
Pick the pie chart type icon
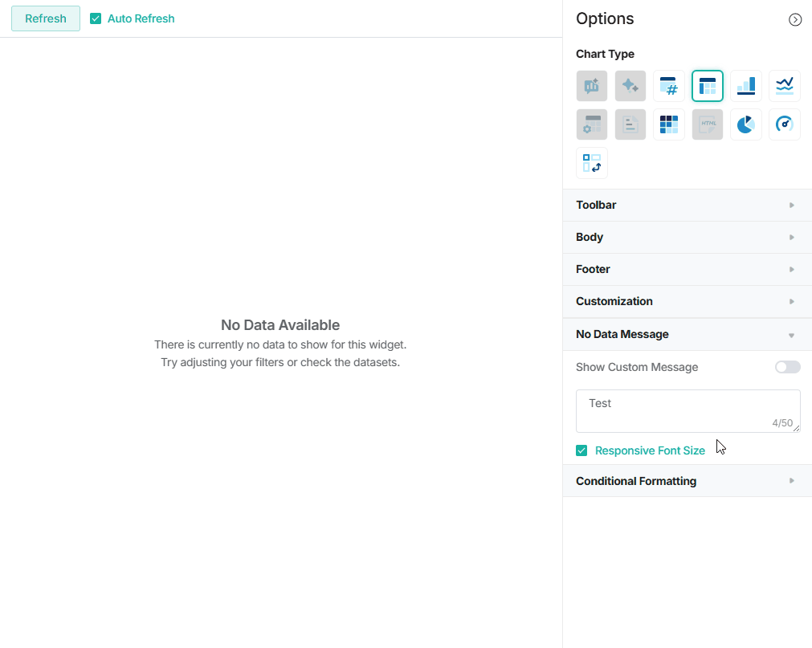[x=745, y=124]
